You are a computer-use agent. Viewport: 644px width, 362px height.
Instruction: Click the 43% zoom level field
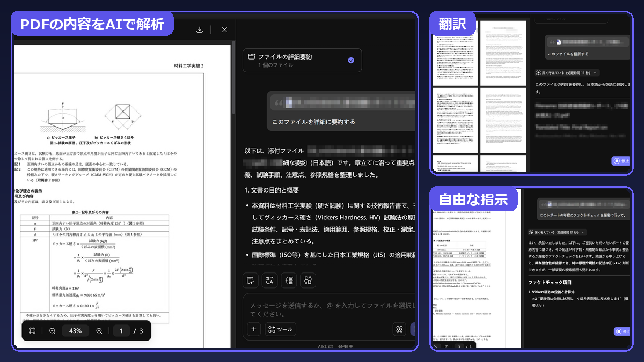pyautogui.click(x=76, y=331)
